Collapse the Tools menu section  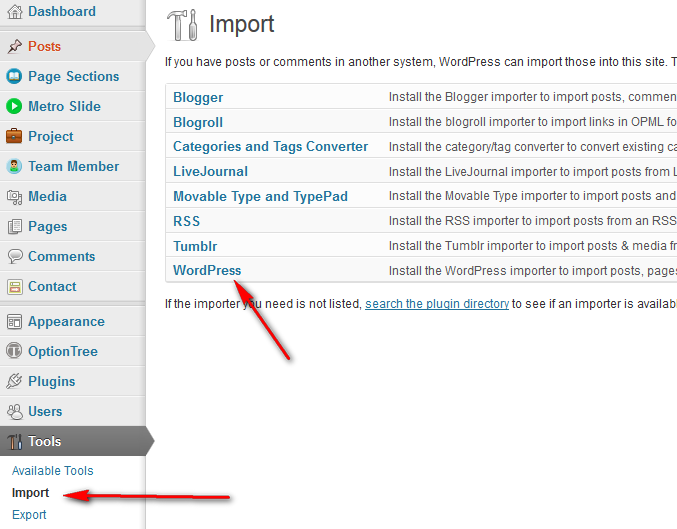point(44,441)
